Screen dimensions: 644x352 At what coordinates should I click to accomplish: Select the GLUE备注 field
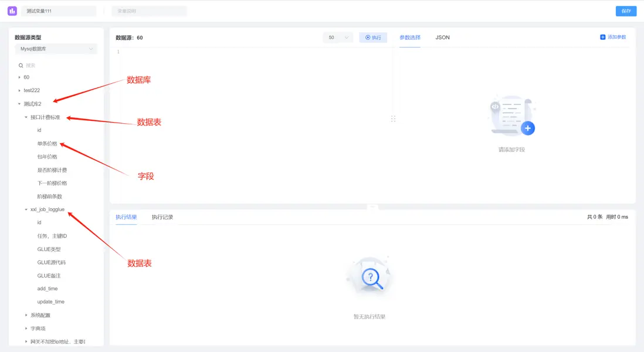click(49, 276)
